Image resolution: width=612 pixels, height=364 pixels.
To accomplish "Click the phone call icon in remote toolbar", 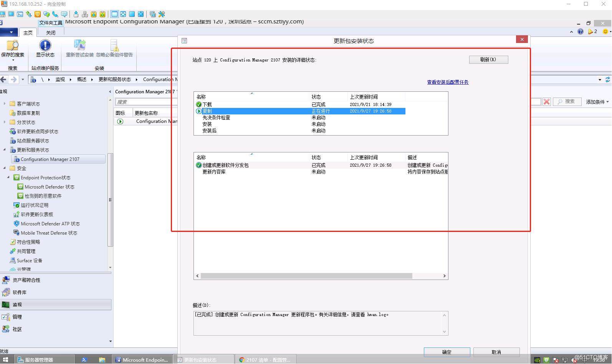I will [x=55, y=14].
